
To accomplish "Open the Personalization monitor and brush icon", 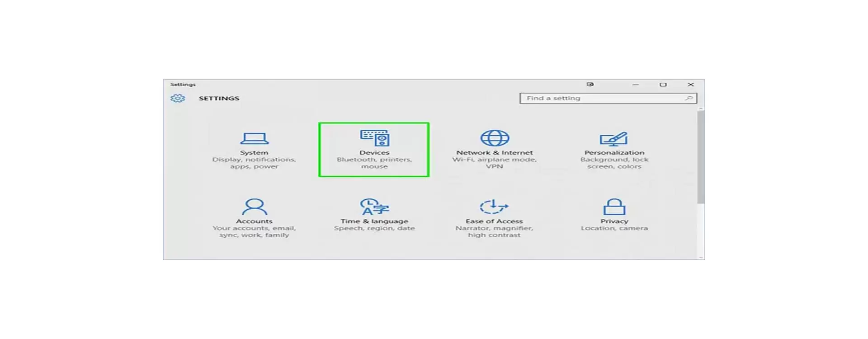I will 613,138.
